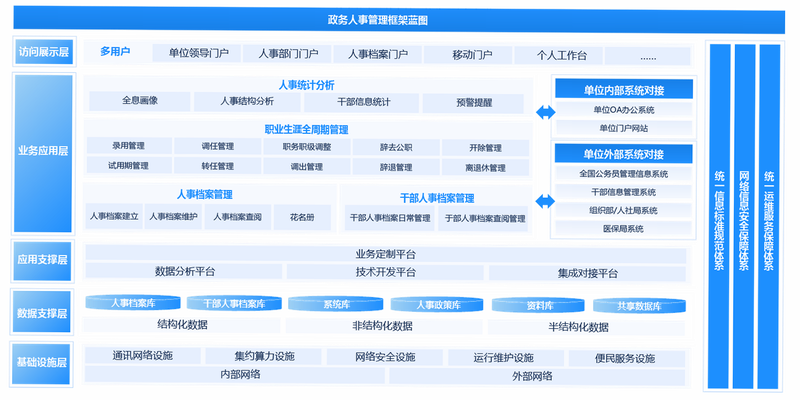800x400 pixels.
Task: Open the 人事部门门户 box
Action: click(287, 54)
